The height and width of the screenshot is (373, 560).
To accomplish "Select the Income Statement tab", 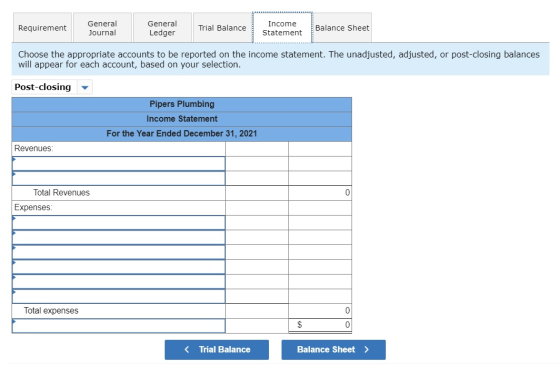I will (x=282, y=28).
